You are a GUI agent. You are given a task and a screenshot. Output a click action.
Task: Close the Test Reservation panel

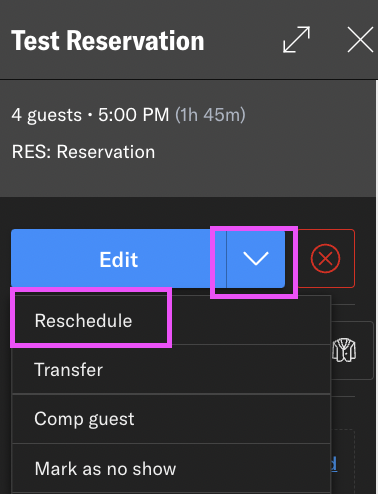[360, 40]
